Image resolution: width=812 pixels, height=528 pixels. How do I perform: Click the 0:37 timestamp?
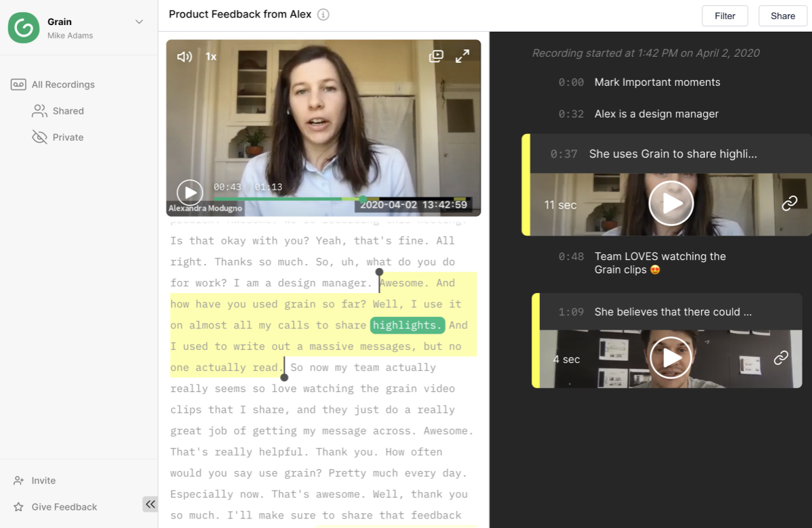pos(564,154)
